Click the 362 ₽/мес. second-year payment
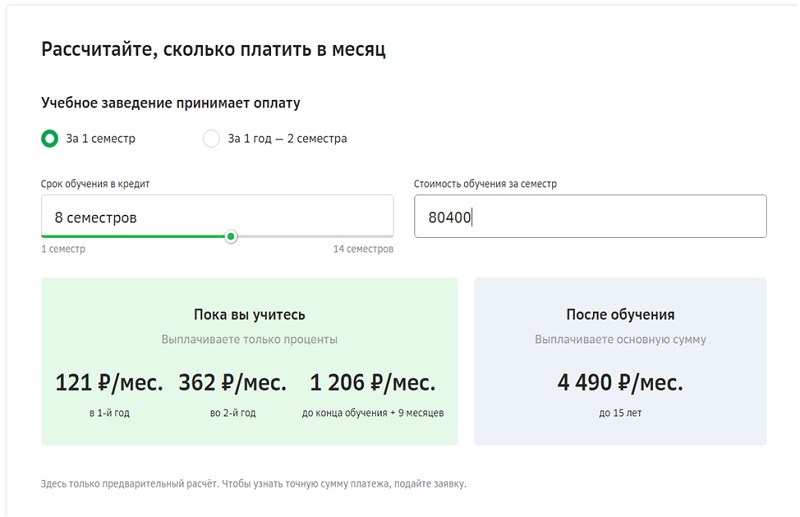This screenshot has height=517, width=800. pos(232,382)
